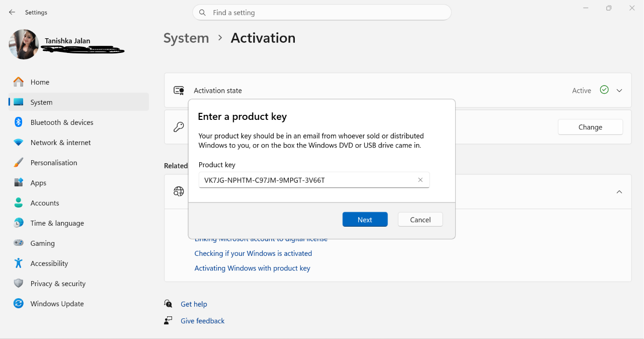Click the Activation page title
This screenshot has width=644, height=339.
pyautogui.click(x=263, y=38)
